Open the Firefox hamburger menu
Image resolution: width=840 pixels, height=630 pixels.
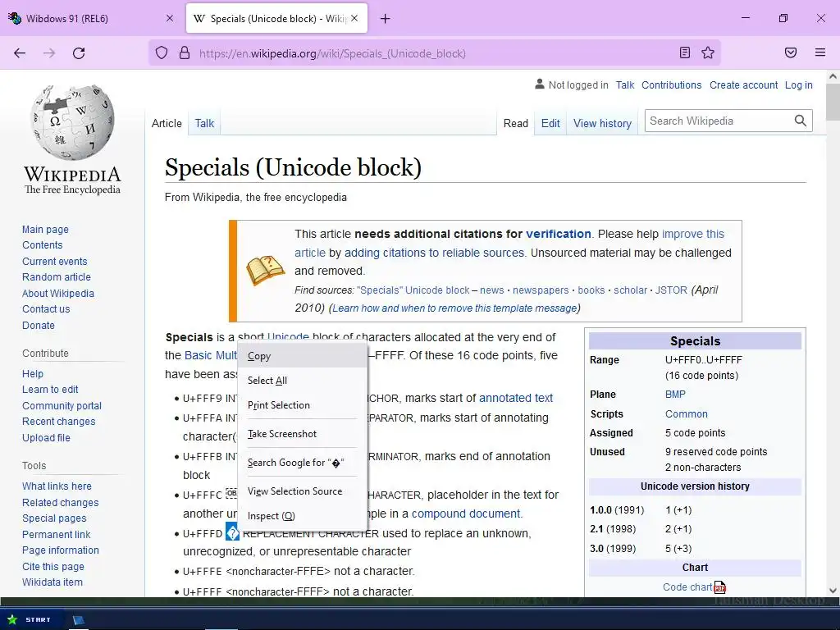pos(820,52)
